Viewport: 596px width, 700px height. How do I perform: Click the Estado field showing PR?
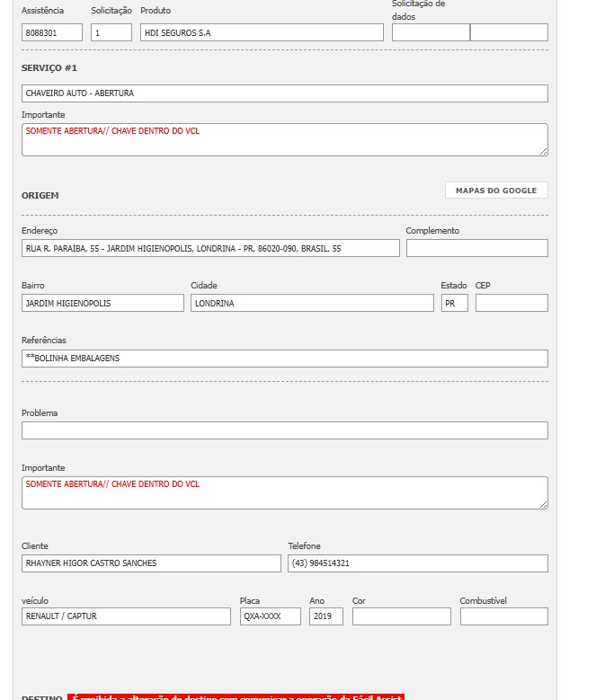point(454,303)
